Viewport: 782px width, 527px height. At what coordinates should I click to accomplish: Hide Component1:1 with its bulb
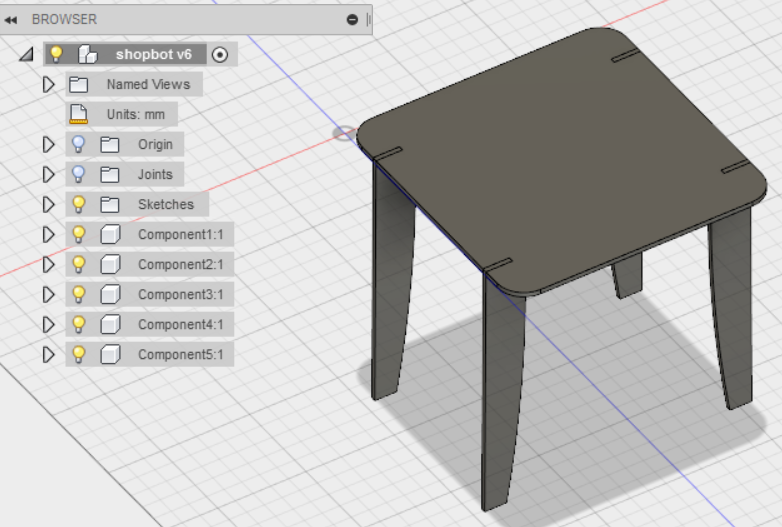tap(78, 234)
